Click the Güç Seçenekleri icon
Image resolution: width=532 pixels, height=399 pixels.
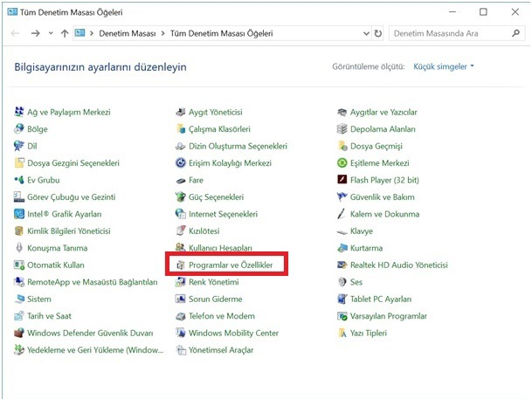coord(181,196)
